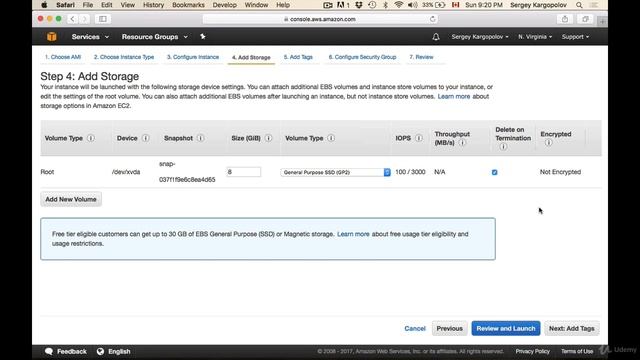640x360 pixels.
Task: Open Dropbox menu bar icon
Action: point(359,5)
